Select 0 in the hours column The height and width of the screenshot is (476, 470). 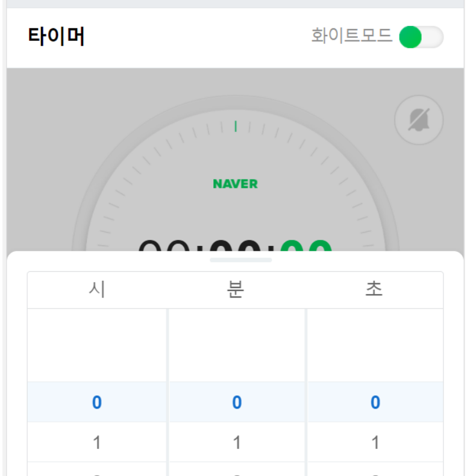click(97, 402)
